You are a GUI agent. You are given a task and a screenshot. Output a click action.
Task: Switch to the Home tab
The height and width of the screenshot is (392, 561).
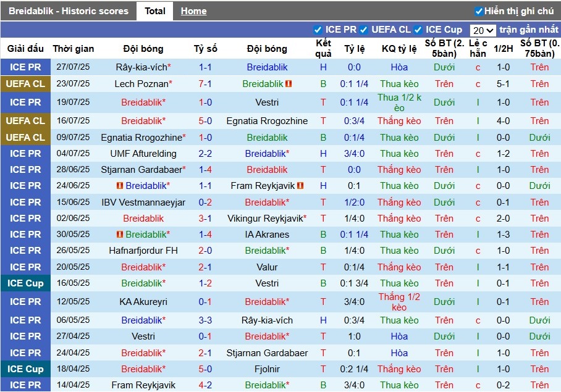[x=193, y=11]
